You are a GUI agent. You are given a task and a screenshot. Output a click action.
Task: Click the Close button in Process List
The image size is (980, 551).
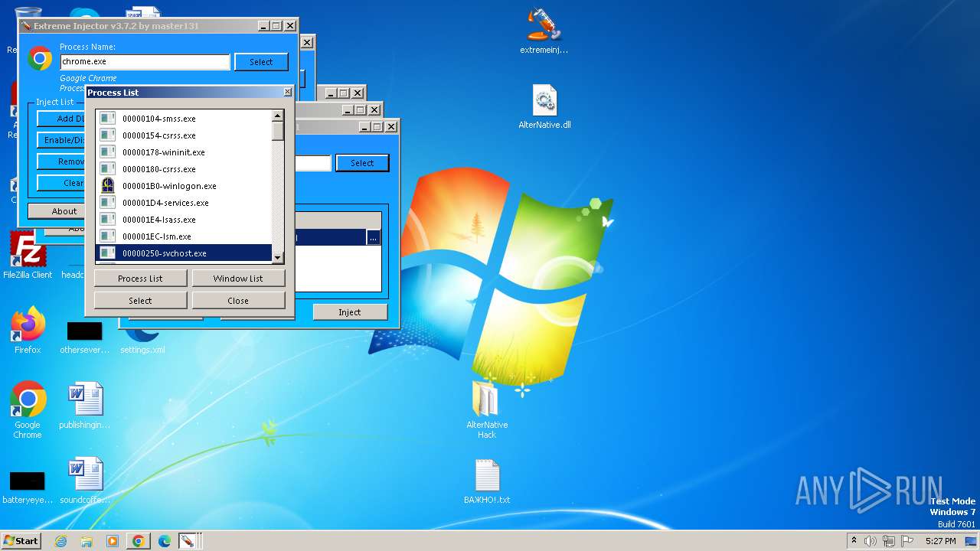click(x=238, y=301)
